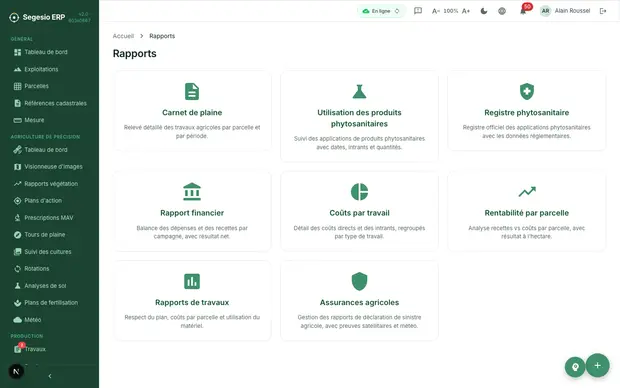Open notifications bell with 50 badge
The image size is (620, 388).
[524, 10]
